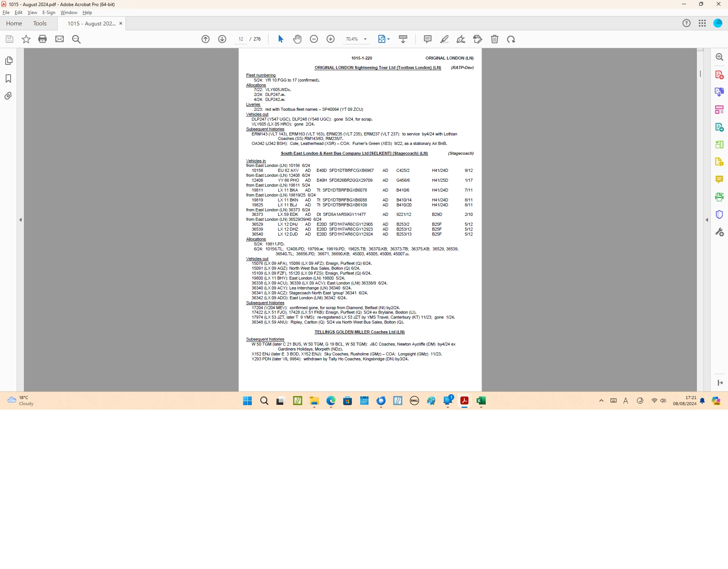This screenshot has height=569, width=728.
Task: Open the Window menu
Action: tap(69, 13)
